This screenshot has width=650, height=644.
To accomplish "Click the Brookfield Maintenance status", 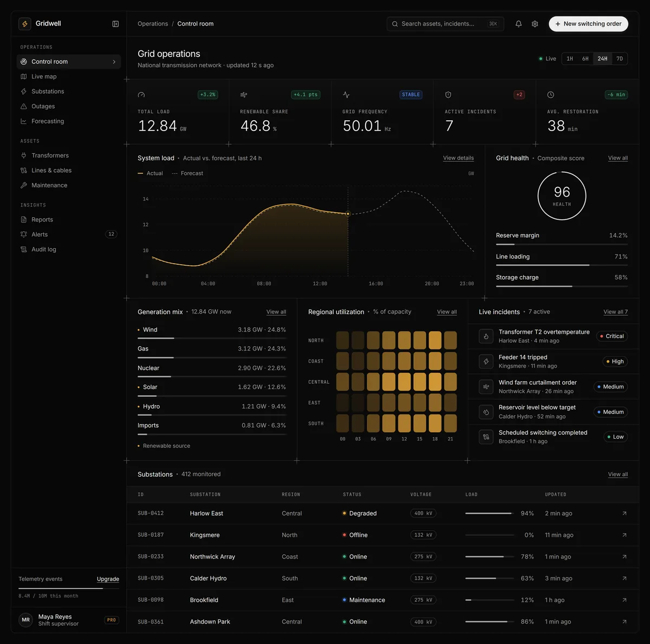I will pyautogui.click(x=364, y=600).
